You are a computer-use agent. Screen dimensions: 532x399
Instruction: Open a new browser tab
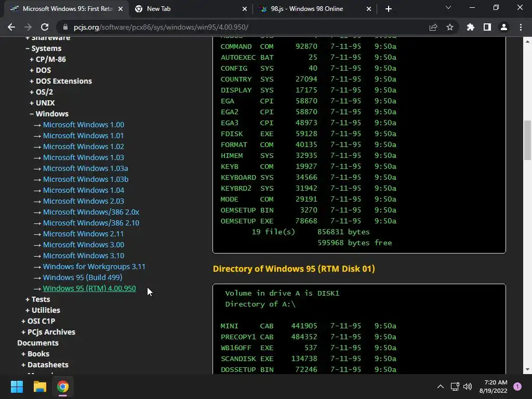389,9
